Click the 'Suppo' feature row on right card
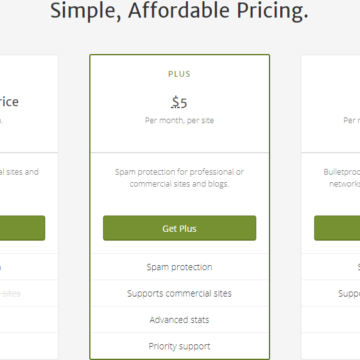Viewport: 360px width, 360px height. 349,293
